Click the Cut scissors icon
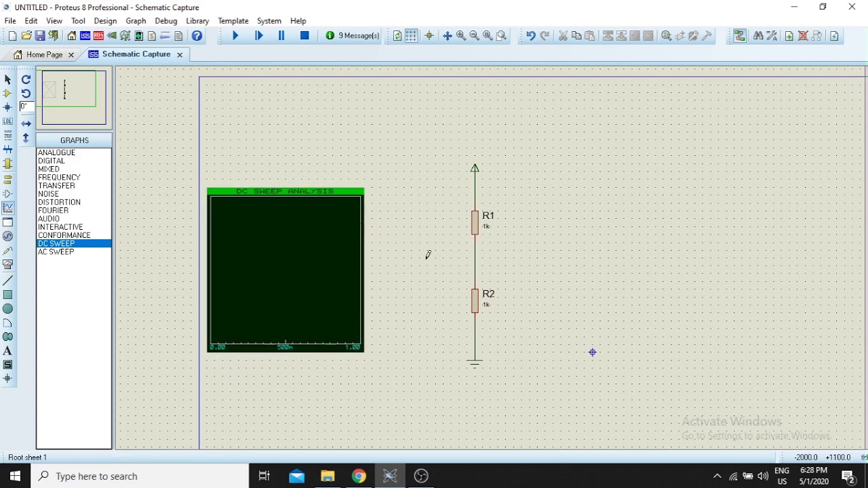 click(563, 36)
